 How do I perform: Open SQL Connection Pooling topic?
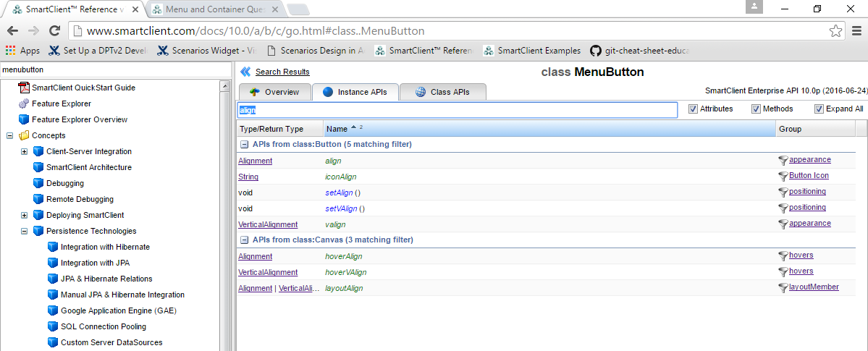point(104,326)
